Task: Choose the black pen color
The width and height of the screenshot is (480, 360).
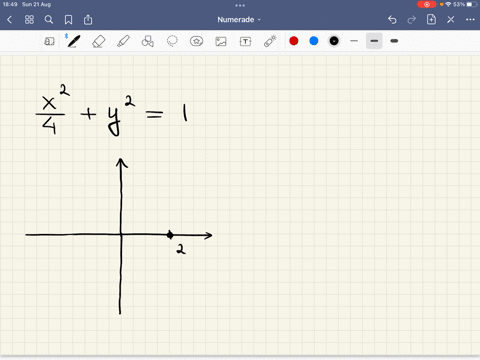Action: point(334,41)
